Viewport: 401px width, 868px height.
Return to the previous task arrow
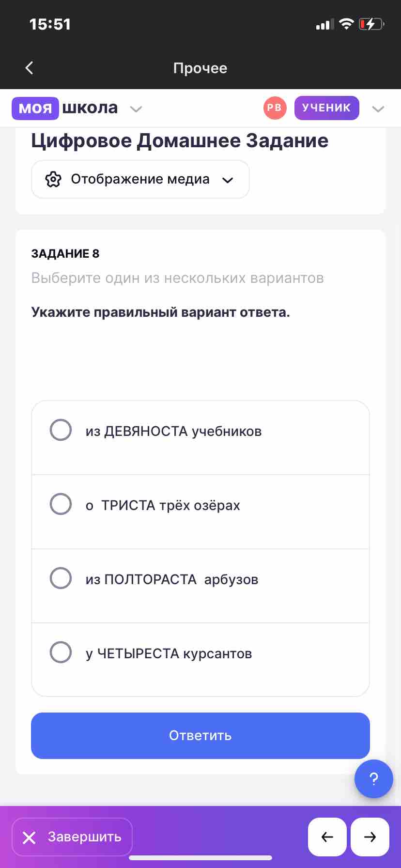[x=327, y=837]
